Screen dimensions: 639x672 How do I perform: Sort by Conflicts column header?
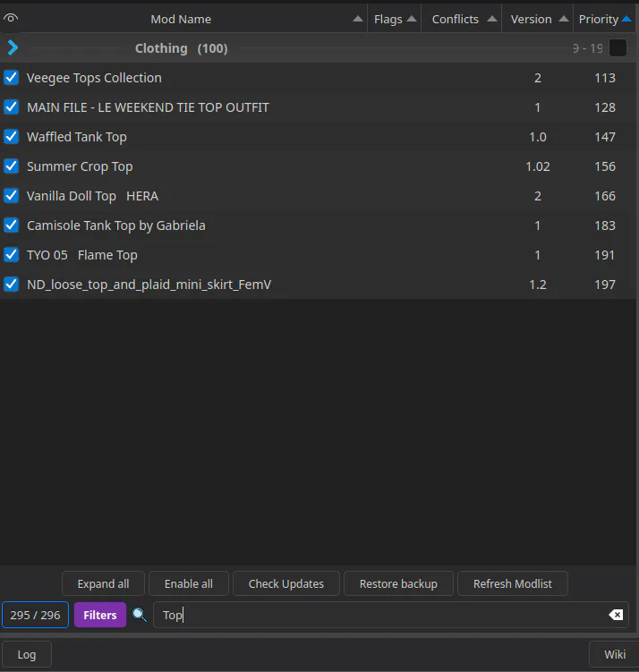(x=462, y=19)
